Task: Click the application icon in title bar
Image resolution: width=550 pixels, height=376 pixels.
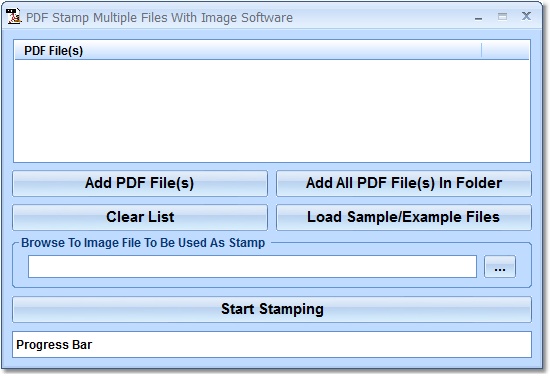Action: (14, 16)
